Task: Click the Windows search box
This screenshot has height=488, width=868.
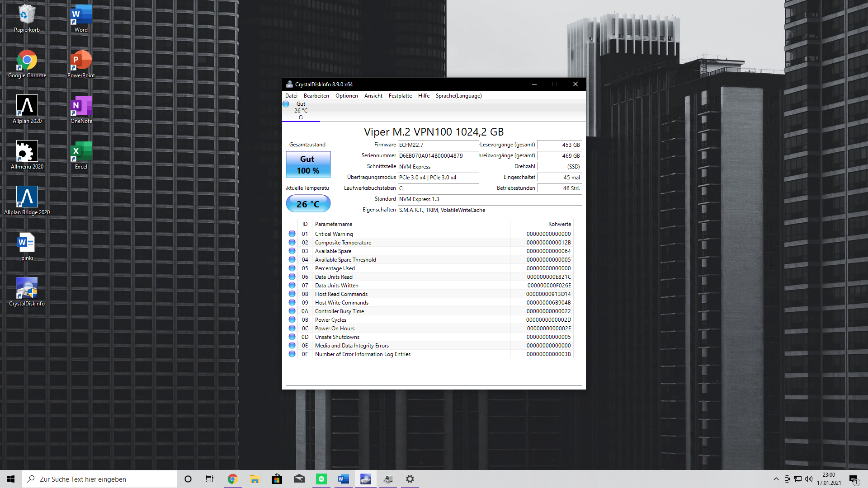Action: 99,479
